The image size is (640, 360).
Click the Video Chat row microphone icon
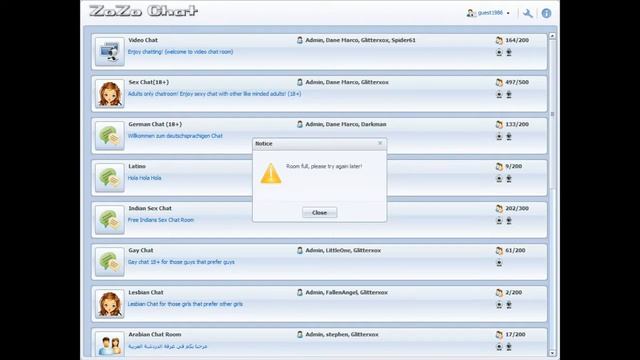(509, 52)
